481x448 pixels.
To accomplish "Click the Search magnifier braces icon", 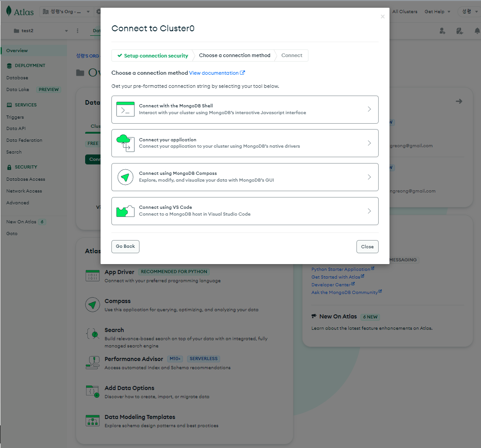I will tap(92, 333).
